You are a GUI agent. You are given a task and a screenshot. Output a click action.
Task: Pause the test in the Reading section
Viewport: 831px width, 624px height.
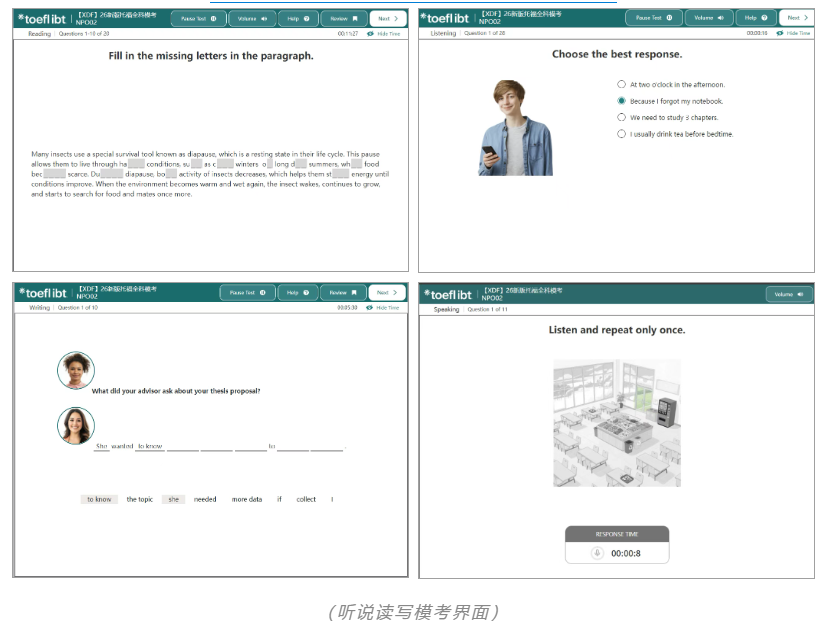coord(197,18)
